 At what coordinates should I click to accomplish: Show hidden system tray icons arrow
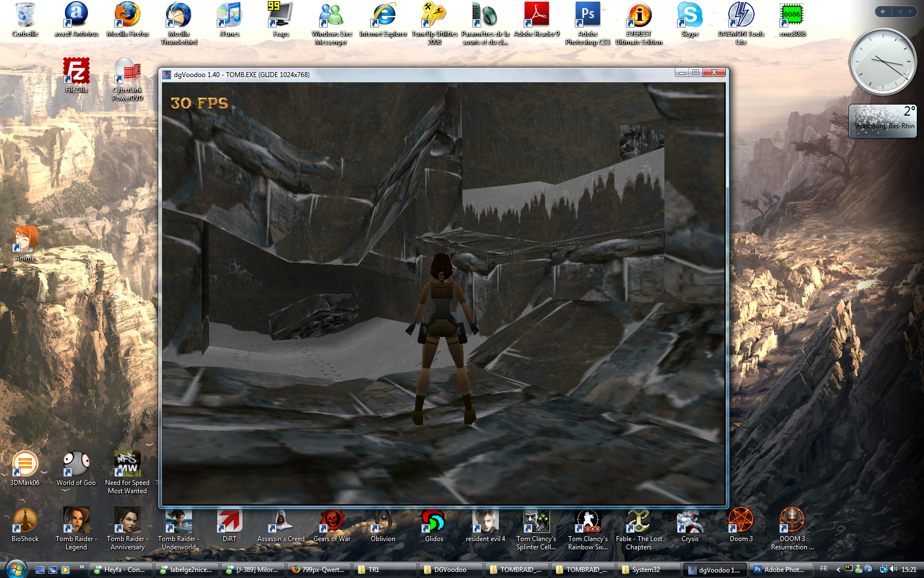pyautogui.click(x=838, y=570)
